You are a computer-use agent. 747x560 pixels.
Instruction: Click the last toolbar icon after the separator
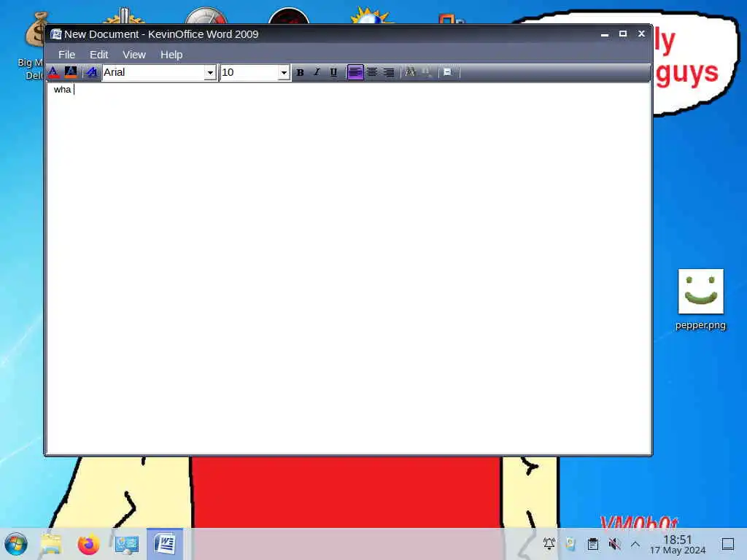(447, 72)
